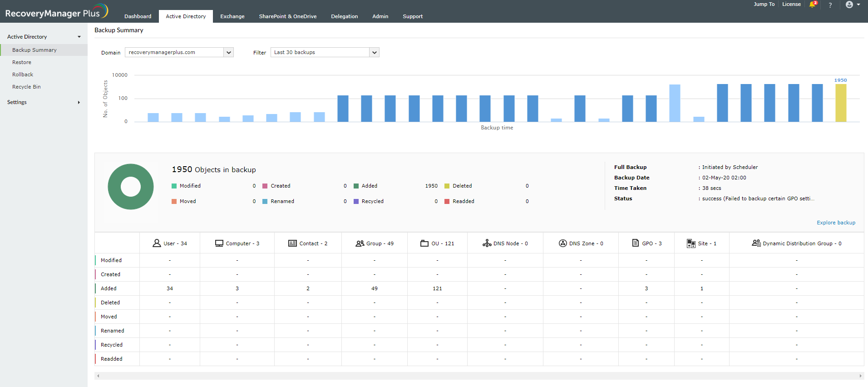Viewport: 868px width, 387px height.
Task: Open the SharePoint & OneDrive tab
Action: point(288,16)
